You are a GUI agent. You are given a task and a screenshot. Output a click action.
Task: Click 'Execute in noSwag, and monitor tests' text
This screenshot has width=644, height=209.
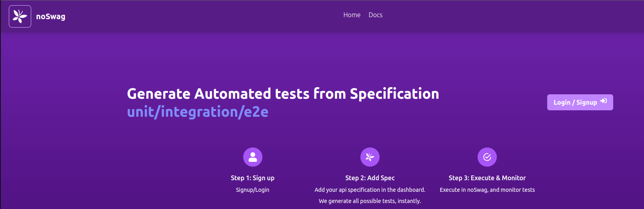(x=487, y=190)
